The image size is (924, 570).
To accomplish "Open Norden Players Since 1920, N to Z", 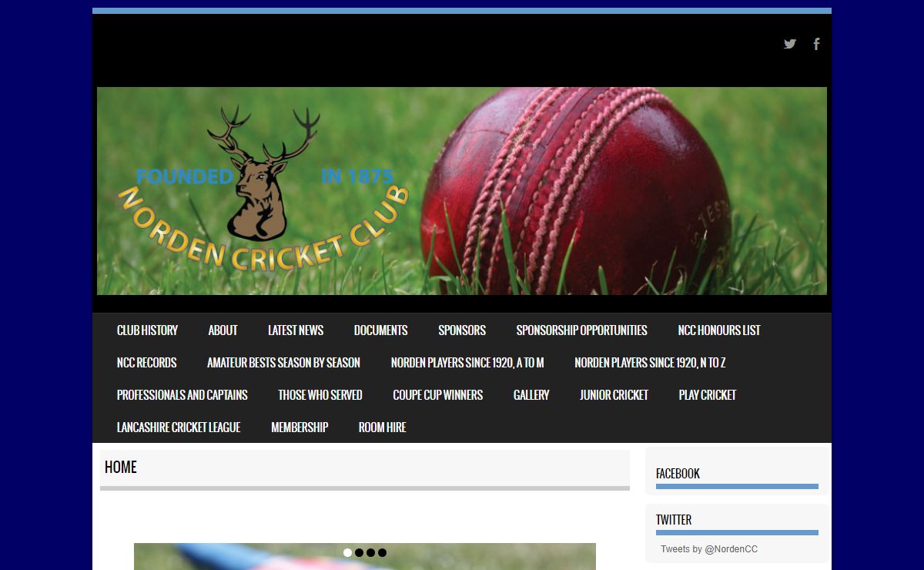I will pyautogui.click(x=650, y=362).
